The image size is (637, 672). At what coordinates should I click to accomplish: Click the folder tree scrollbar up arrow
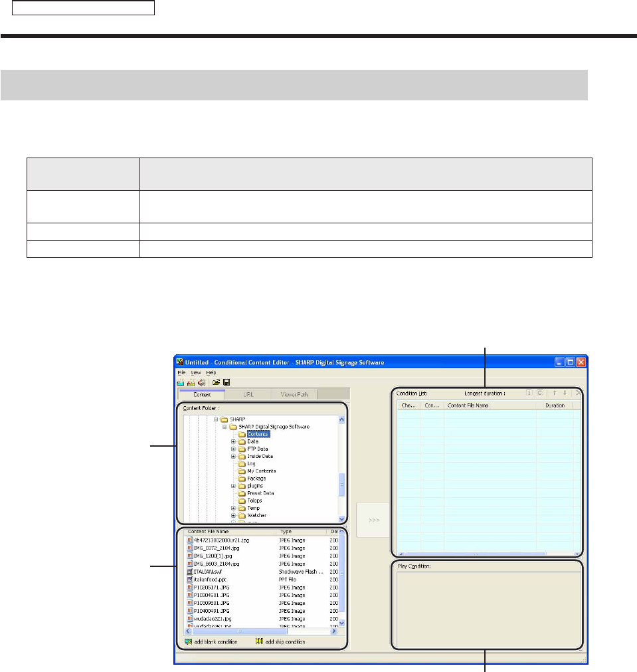pyautogui.click(x=341, y=419)
